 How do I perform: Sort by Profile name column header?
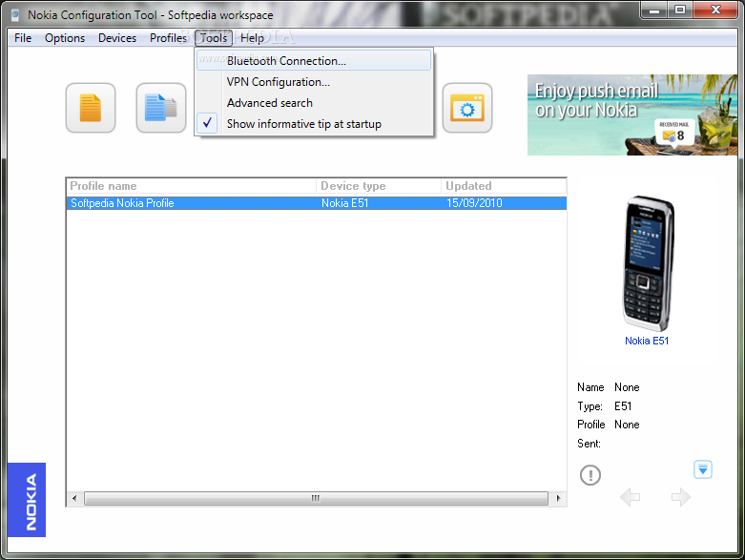pos(191,186)
